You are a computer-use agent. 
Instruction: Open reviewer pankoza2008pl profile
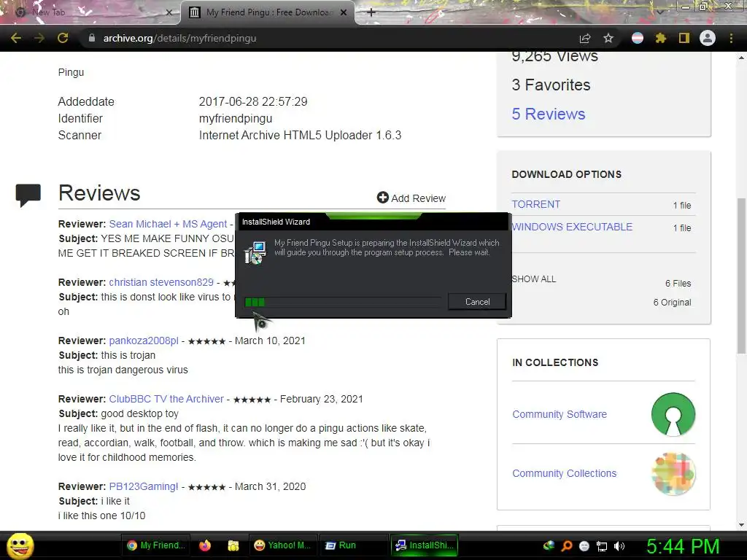tap(144, 341)
